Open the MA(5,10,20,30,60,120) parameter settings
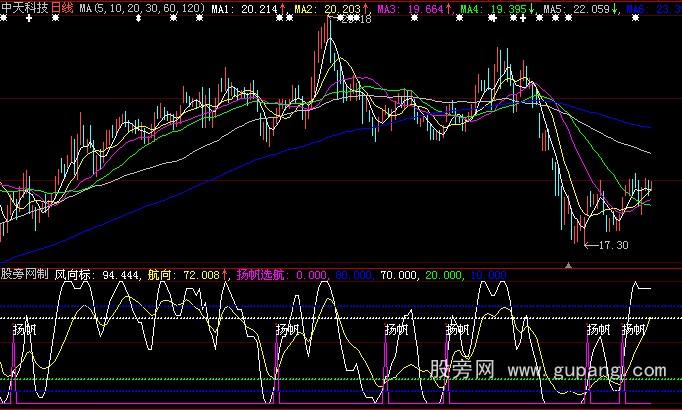The height and width of the screenshot is (410, 682). pyautogui.click(x=144, y=7)
